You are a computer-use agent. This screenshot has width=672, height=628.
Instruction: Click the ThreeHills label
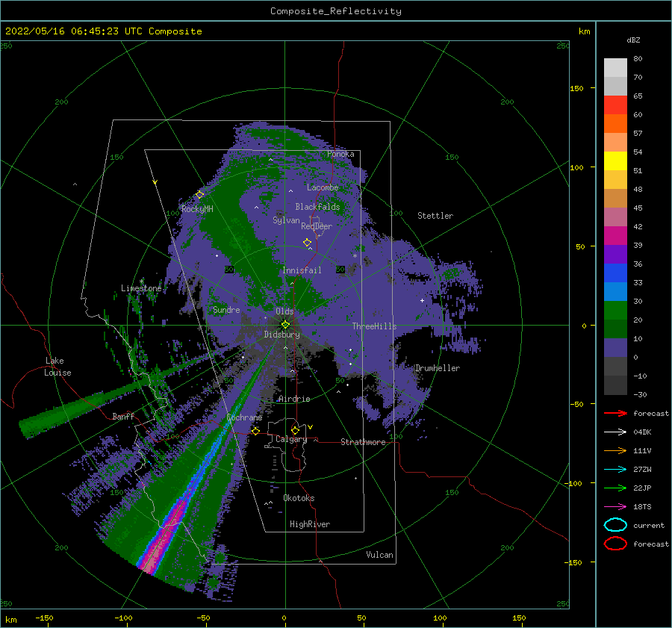point(374,326)
